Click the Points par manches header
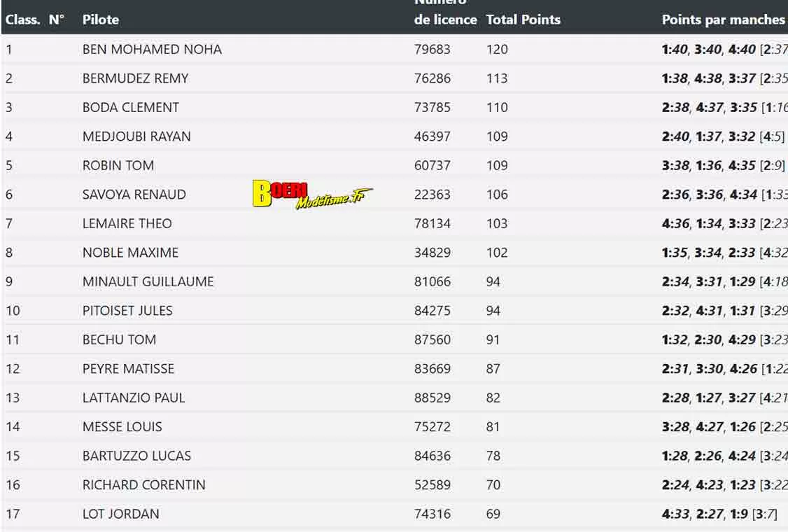 tap(723, 20)
